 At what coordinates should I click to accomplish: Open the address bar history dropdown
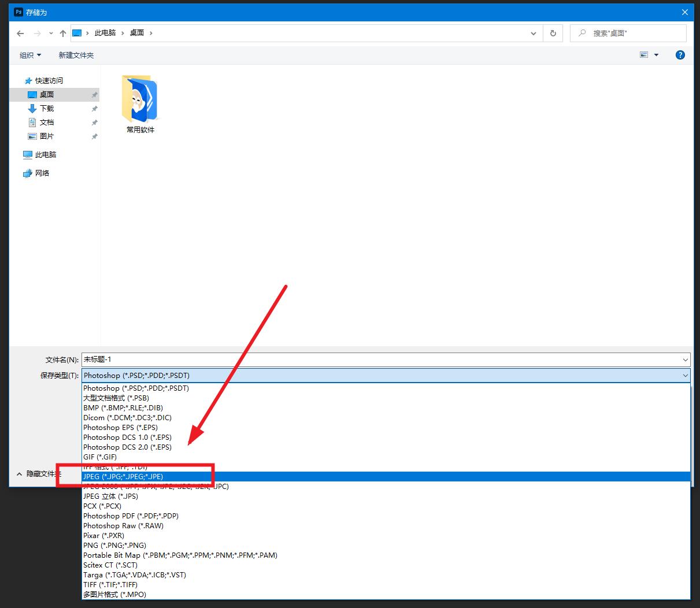(534, 34)
